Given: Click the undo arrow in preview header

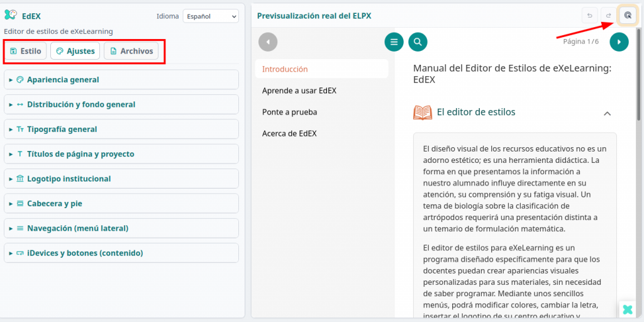Looking at the screenshot, I should pos(589,16).
